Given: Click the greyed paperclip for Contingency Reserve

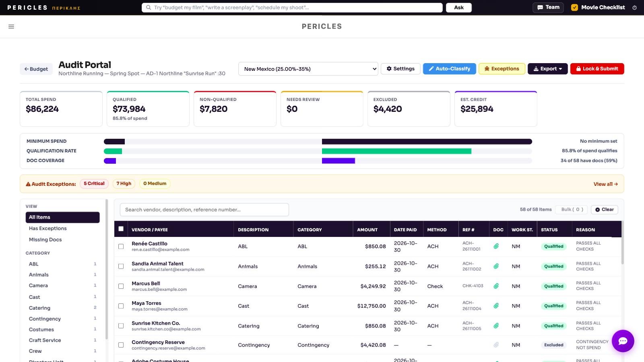Looking at the screenshot, I should tap(496, 345).
